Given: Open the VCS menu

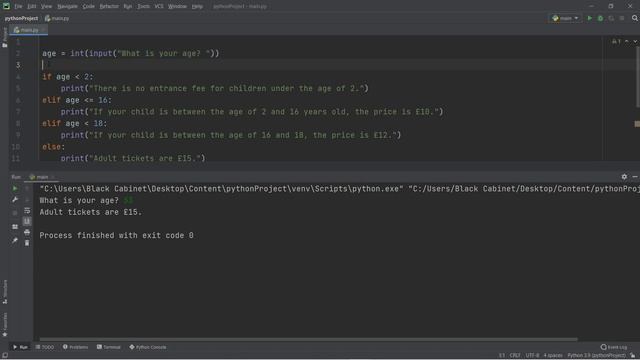Looking at the screenshot, I should click(x=159, y=7).
